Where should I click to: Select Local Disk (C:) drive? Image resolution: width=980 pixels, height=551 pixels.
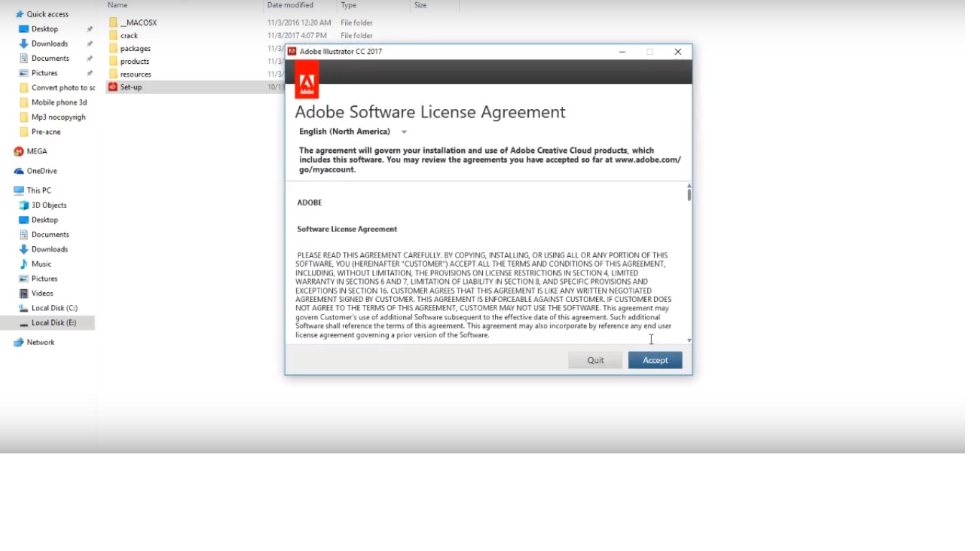click(54, 308)
